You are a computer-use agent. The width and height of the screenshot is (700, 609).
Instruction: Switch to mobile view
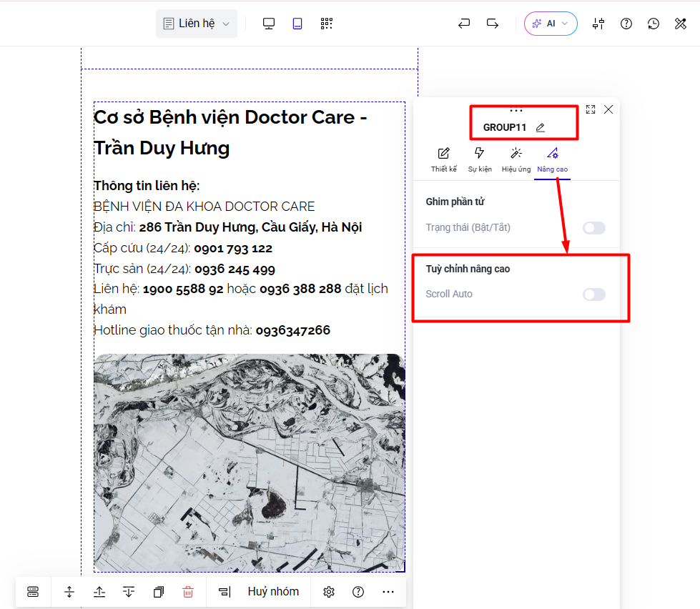pyautogui.click(x=297, y=24)
